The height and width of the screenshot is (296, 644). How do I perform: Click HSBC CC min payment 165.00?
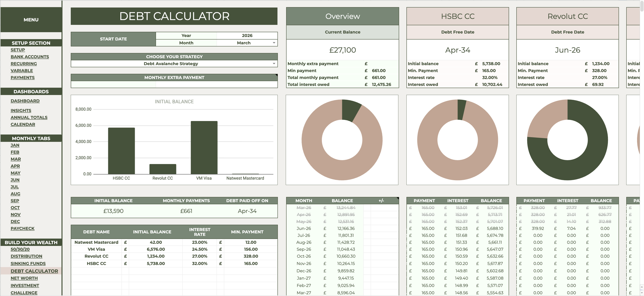point(250,263)
